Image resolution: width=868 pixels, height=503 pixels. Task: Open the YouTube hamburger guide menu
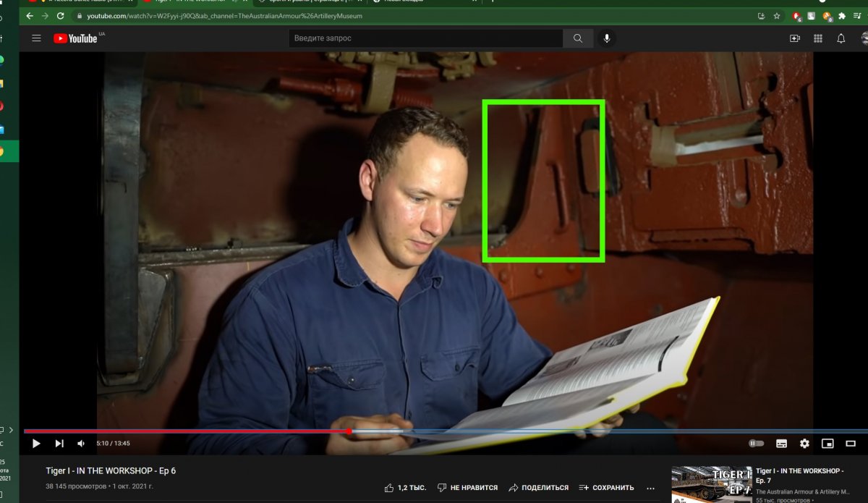click(37, 38)
